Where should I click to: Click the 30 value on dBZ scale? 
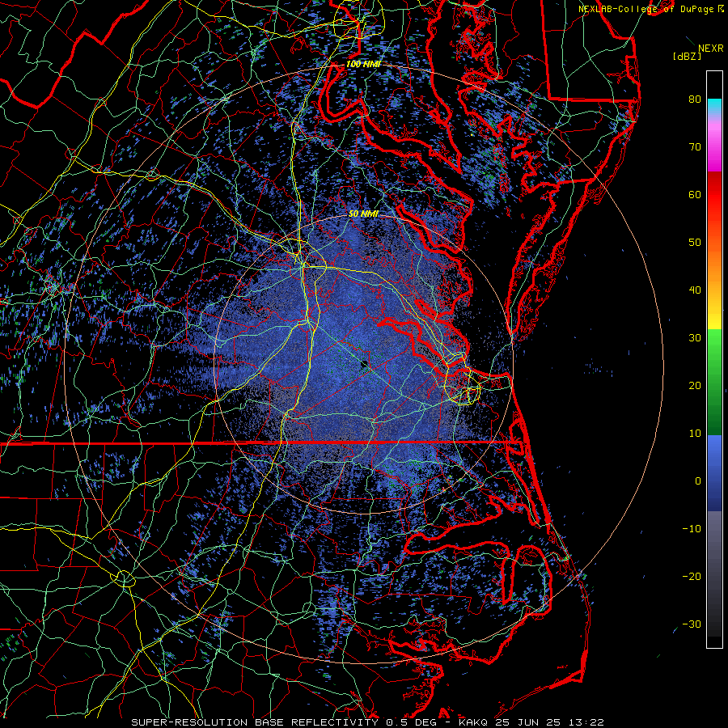[695, 337]
